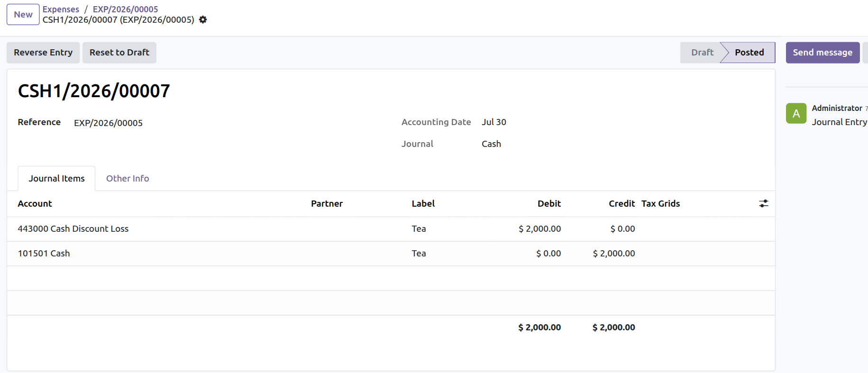Switch to Other Info tab
This screenshot has height=373, width=868.
pyautogui.click(x=128, y=179)
